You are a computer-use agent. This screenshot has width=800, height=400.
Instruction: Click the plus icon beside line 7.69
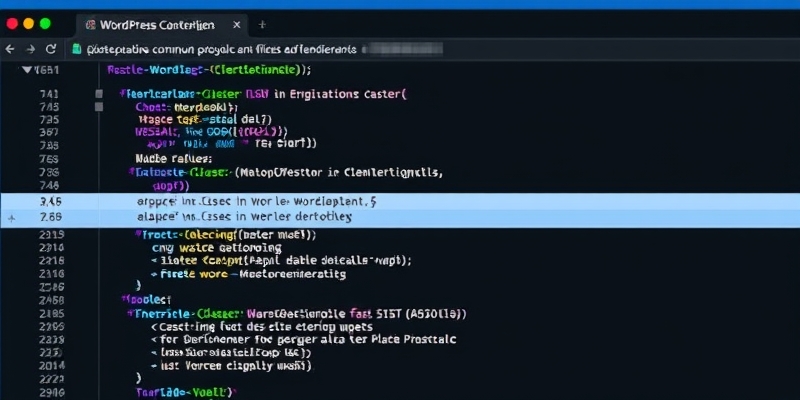pos(11,217)
